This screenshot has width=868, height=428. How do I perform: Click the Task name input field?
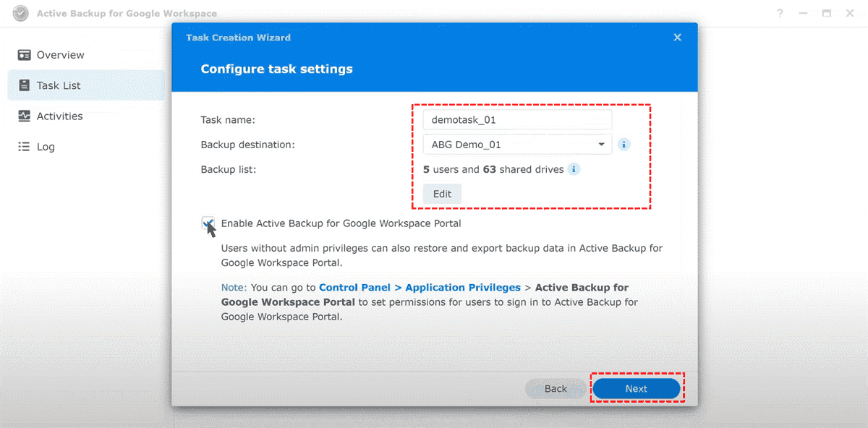(516, 120)
